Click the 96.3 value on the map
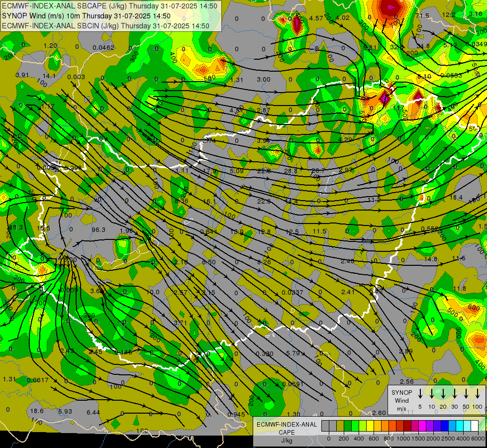487x448 pixels. coord(98,229)
